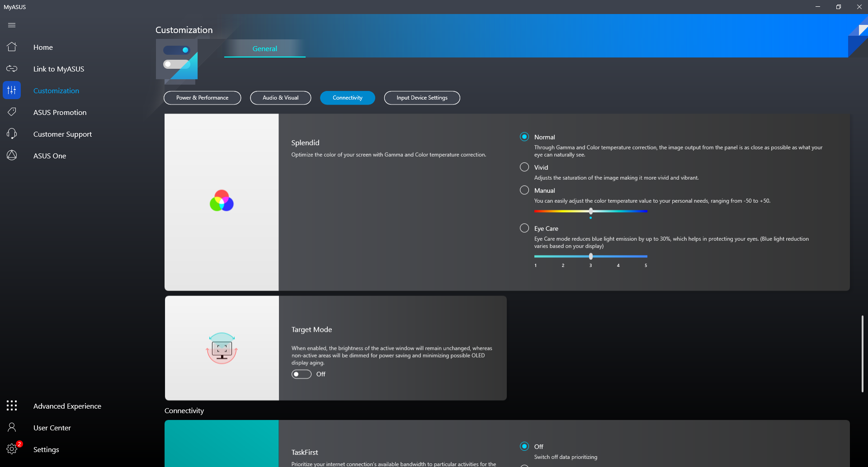Open the hamburger navigation menu
This screenshot has height=467, width=868.
click(12, 25)
